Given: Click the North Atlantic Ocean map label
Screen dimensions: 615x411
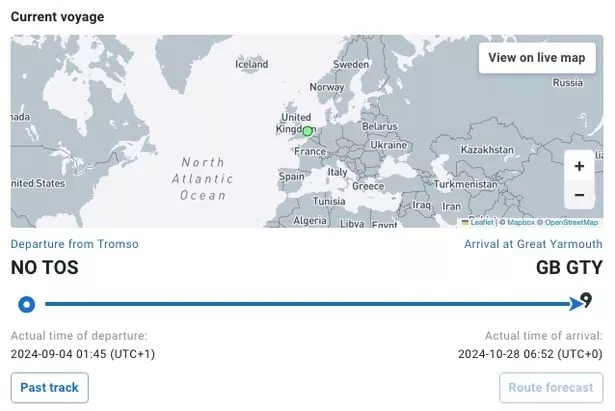Looking at the screenshot, I should click(x=203, y=179).
